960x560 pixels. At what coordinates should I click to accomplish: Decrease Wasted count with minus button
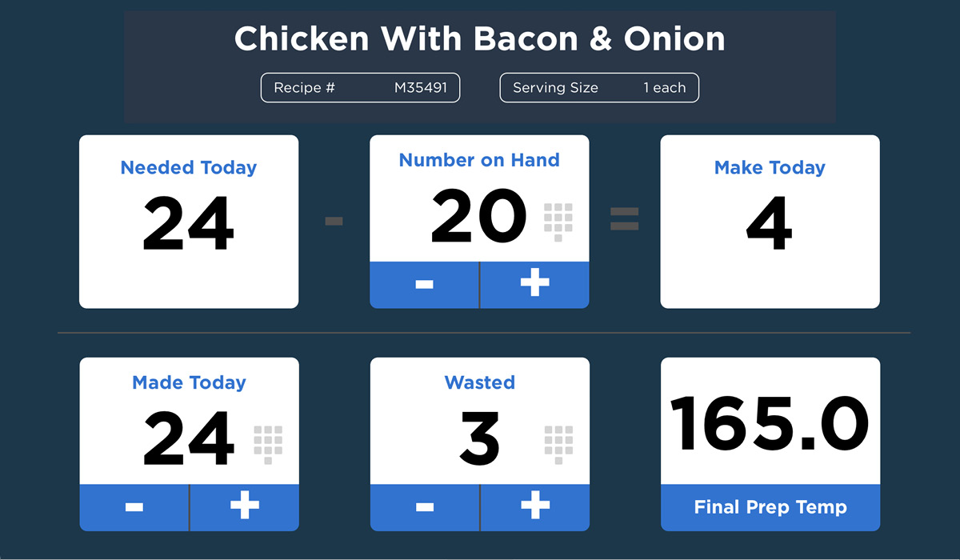[x=425, y=507]
